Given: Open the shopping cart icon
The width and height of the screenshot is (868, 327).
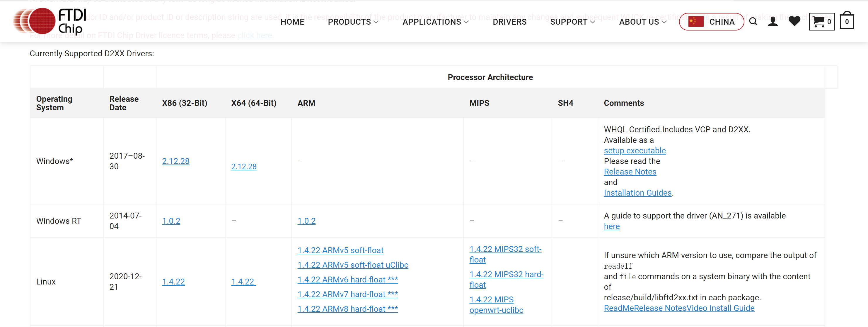Looking at the screenshot, I should pos(821,22).
